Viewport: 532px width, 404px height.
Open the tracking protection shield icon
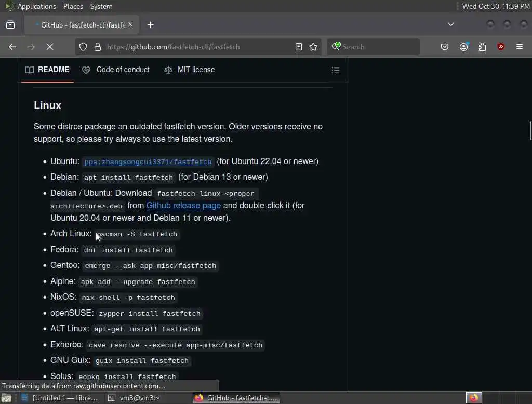83,47
